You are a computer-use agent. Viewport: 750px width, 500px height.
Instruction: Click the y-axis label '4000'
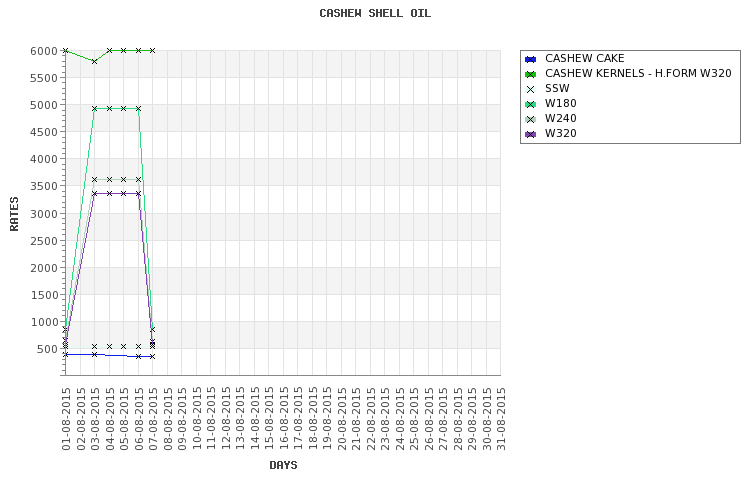click(x=44, y=159)
